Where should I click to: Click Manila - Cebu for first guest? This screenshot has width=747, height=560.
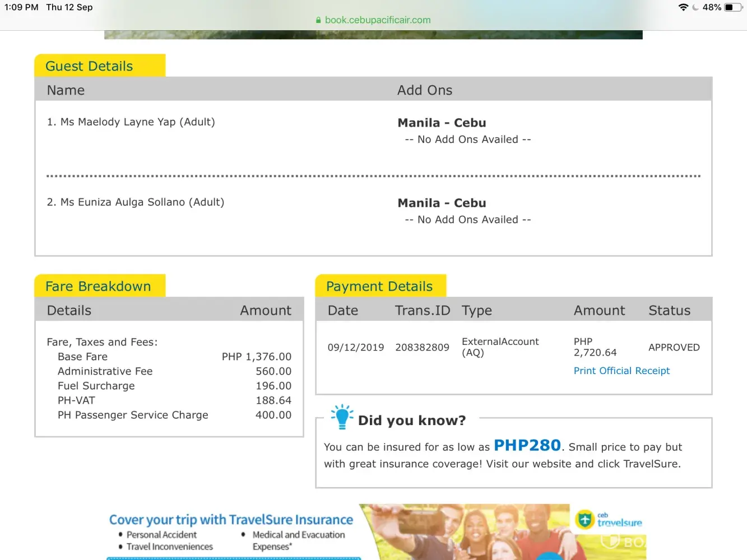tap(442, 123)
